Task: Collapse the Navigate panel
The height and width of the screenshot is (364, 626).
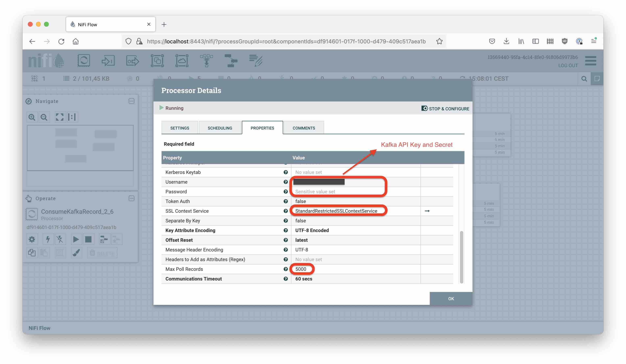Action: (131, 101)
